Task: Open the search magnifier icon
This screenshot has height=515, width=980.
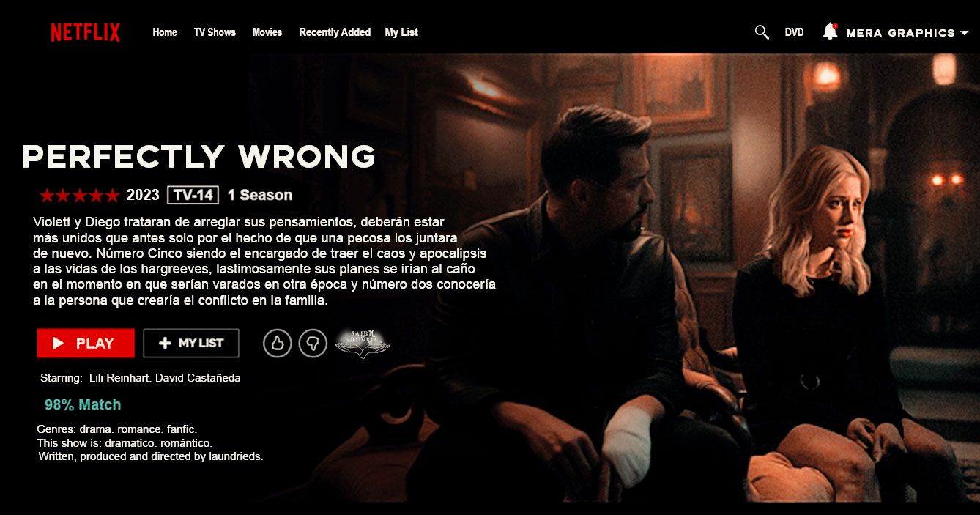Action: pyautogui.click(x=762, y=32)
